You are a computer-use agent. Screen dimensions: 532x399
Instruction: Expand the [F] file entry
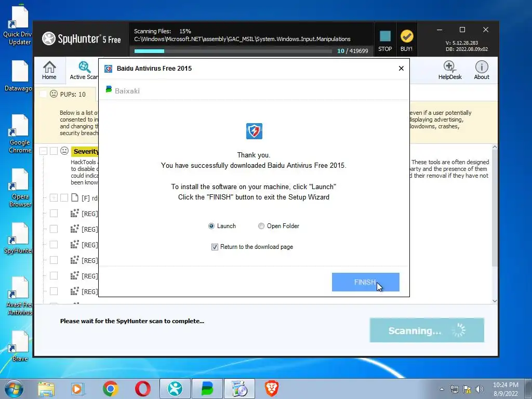pos(54,198)
